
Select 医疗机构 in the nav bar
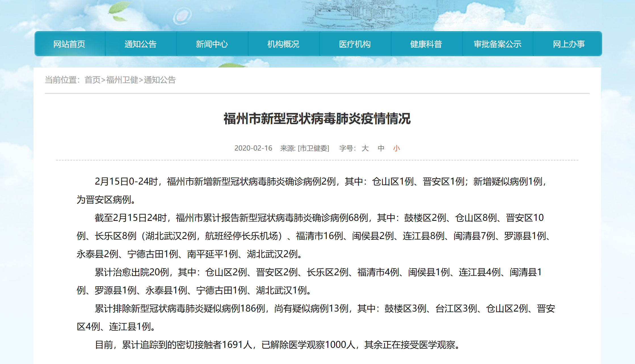click(355, 44)
